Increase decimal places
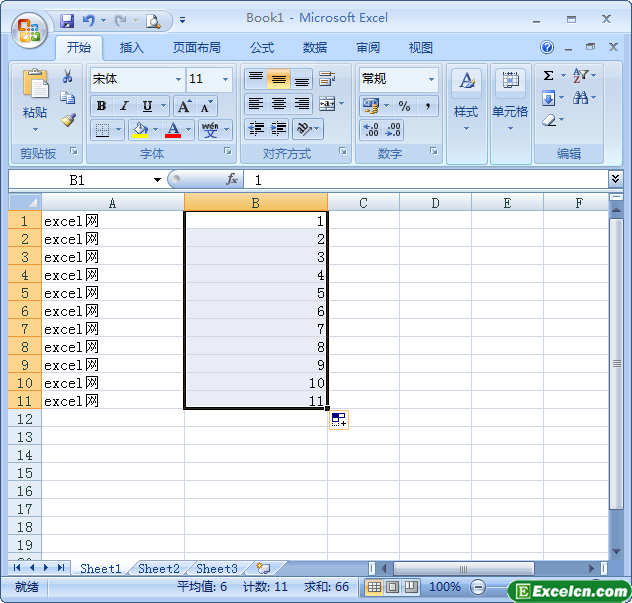The height and width of the screenshot is (603, 632). 371,130
